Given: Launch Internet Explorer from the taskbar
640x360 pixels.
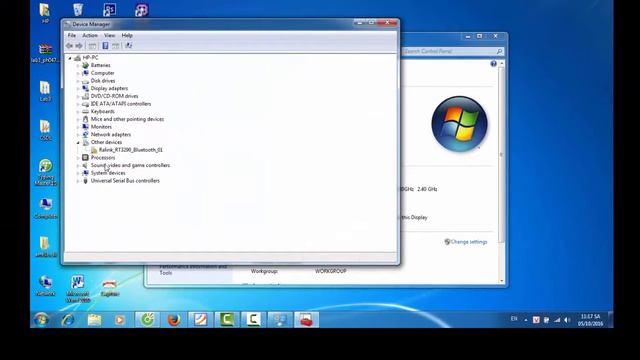Looking at the screenshot, I should 68,320.
